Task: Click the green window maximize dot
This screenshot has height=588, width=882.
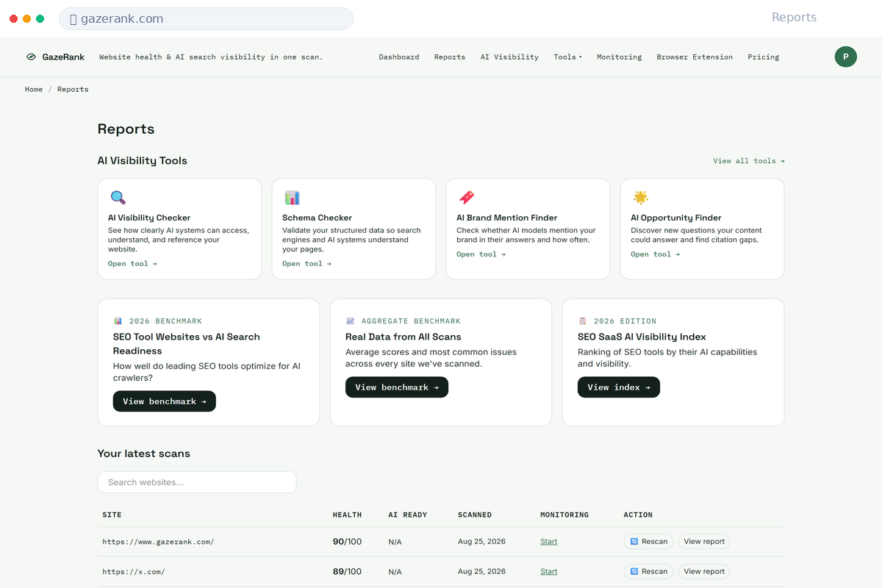Action: pyautogui.click(x=40, y=18)
